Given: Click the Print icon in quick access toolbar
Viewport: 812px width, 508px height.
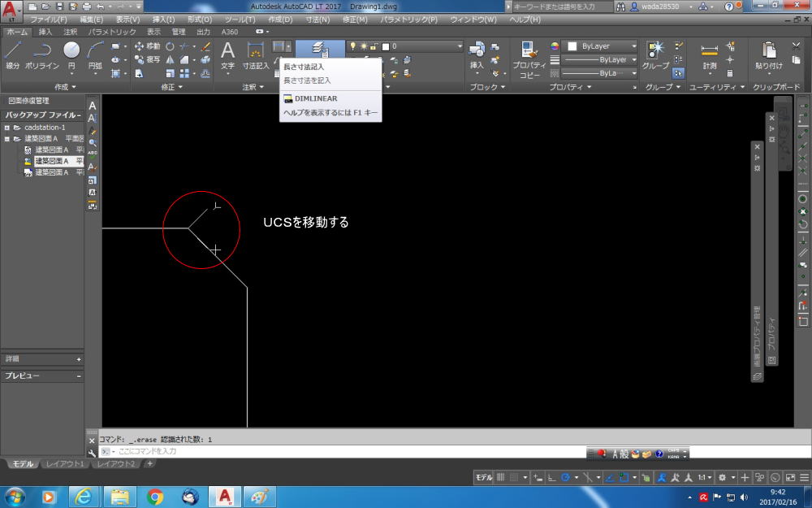Looking at the screenshot, I should [x=87, y=7].
